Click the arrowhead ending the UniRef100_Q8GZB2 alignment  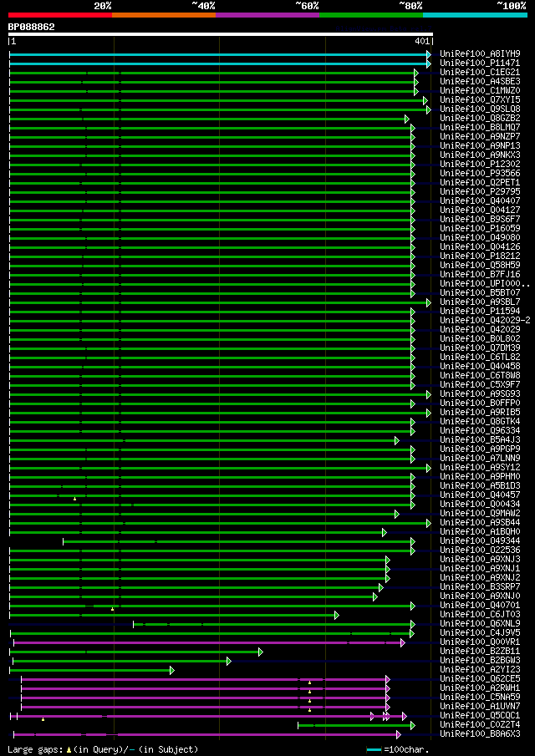pos(406,119)
